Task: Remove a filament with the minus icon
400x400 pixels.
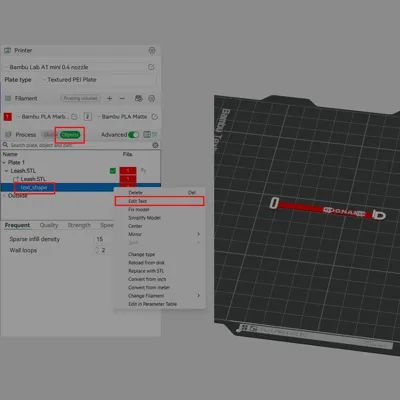Action: pyautogui.click(x=122, y=98)
